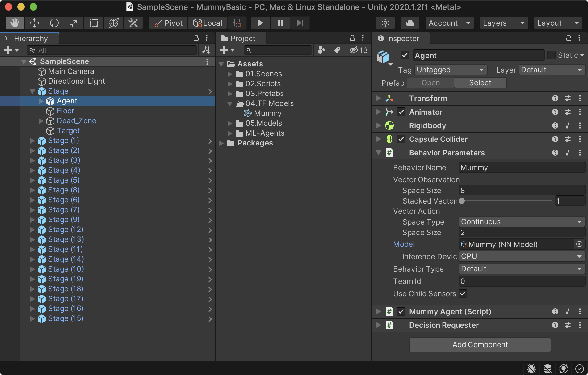Search by label in Project panel

(337, 50)
